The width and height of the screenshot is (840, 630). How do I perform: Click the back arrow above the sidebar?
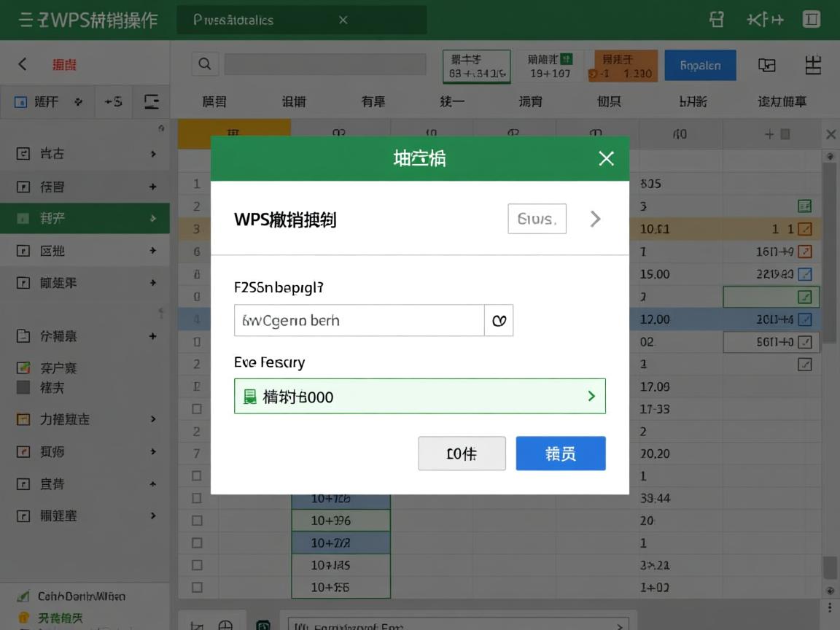(21, 64)
